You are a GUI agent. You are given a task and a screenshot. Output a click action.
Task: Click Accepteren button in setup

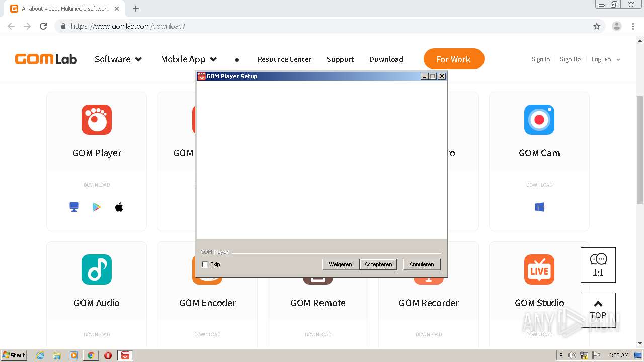378,264
